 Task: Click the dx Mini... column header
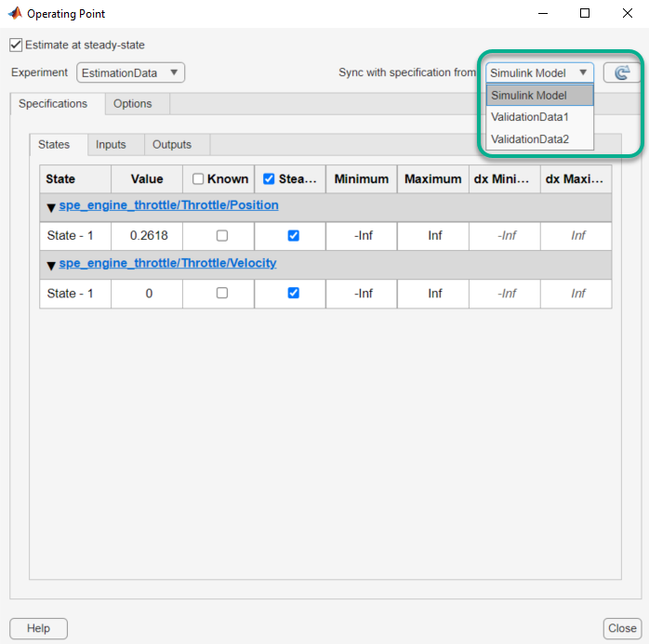tap(505, 179)
